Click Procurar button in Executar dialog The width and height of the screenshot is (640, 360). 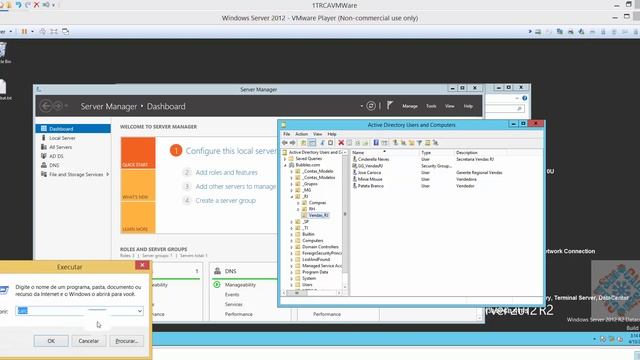tap(127, 341)
